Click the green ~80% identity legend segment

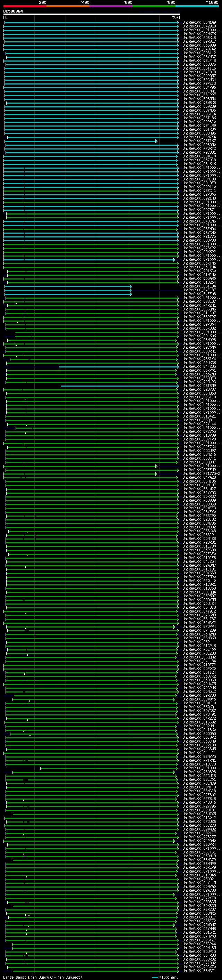[154, 7]
